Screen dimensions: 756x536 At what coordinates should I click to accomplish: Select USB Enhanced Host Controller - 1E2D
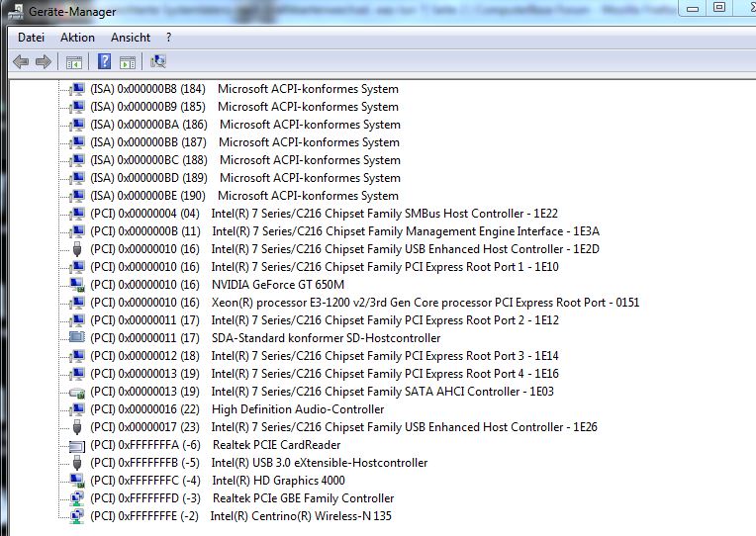point(344,249)
